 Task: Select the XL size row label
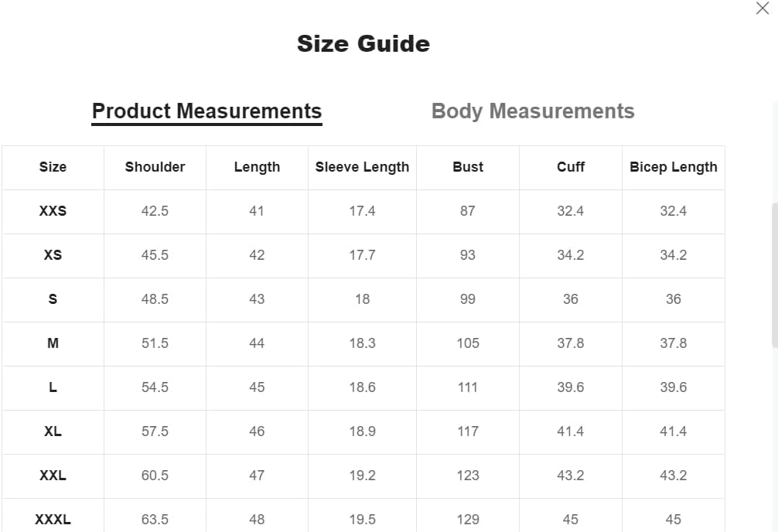point(53,431)
